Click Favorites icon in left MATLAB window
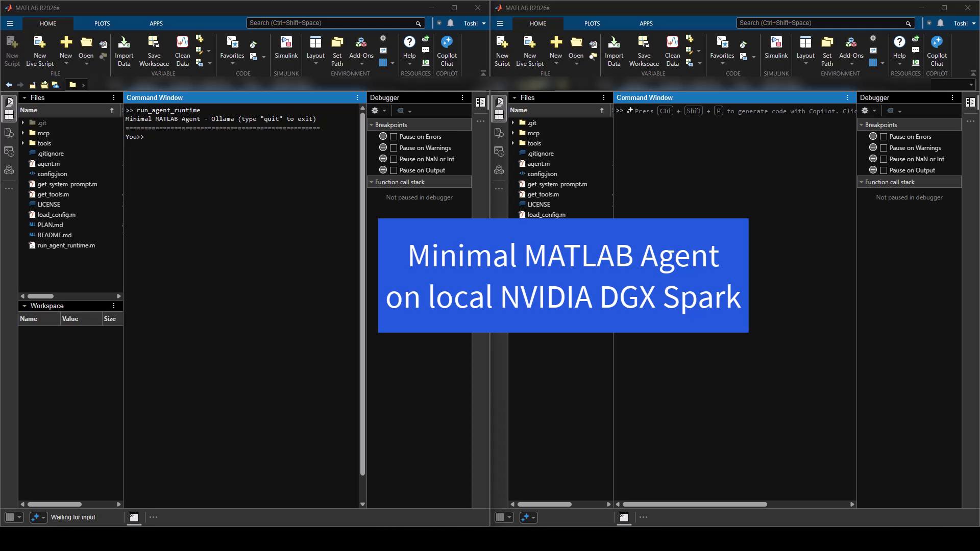Viewport: 980px width, 551px height. pos(232,42)
